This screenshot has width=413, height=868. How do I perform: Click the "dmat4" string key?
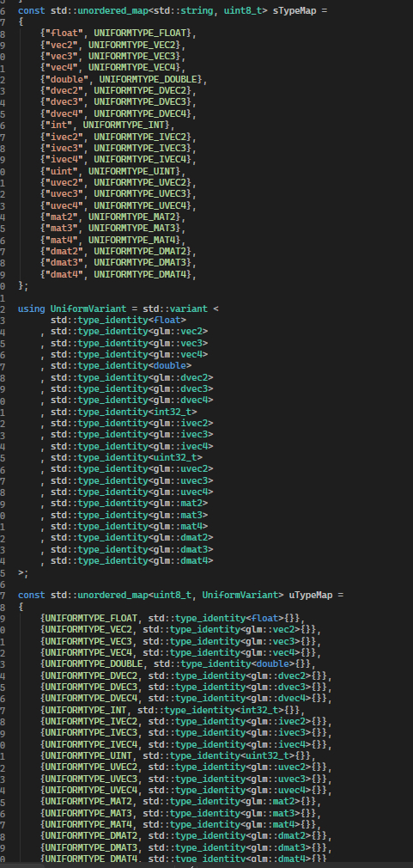click(64, 274)
